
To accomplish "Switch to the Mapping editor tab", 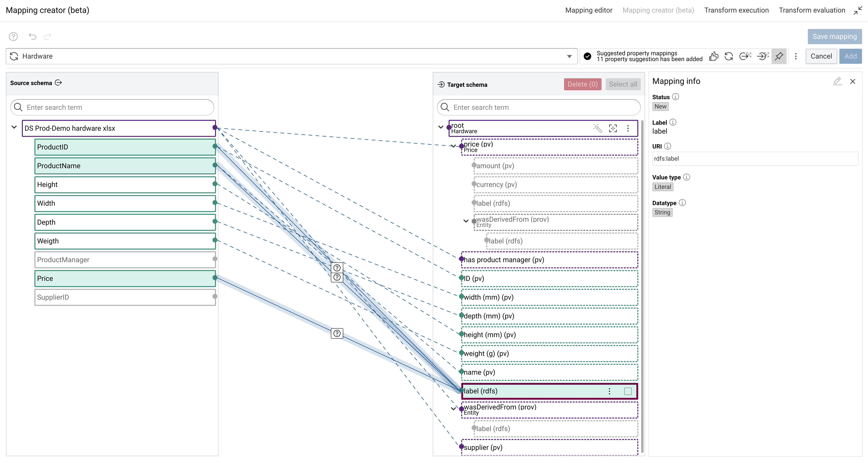I will pos(589,10).
